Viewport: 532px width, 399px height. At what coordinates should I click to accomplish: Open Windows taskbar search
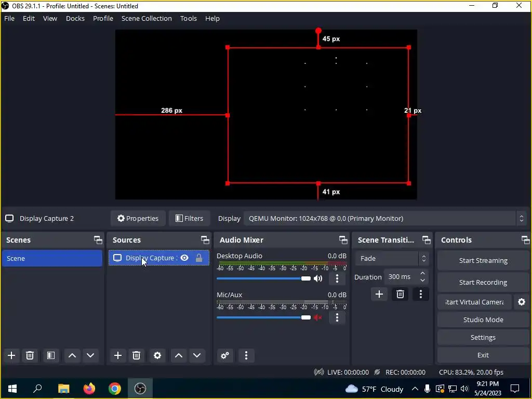(x=37, y=389)
